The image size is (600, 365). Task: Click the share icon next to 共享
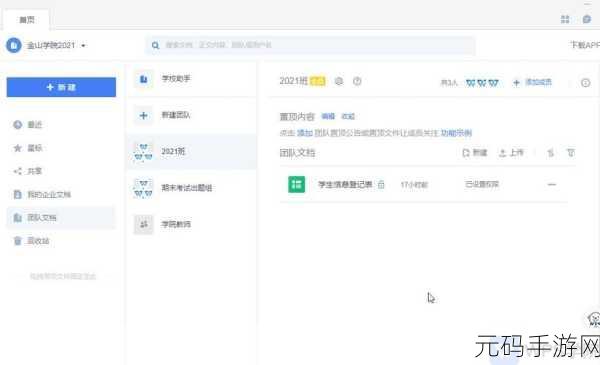point(18,171)
